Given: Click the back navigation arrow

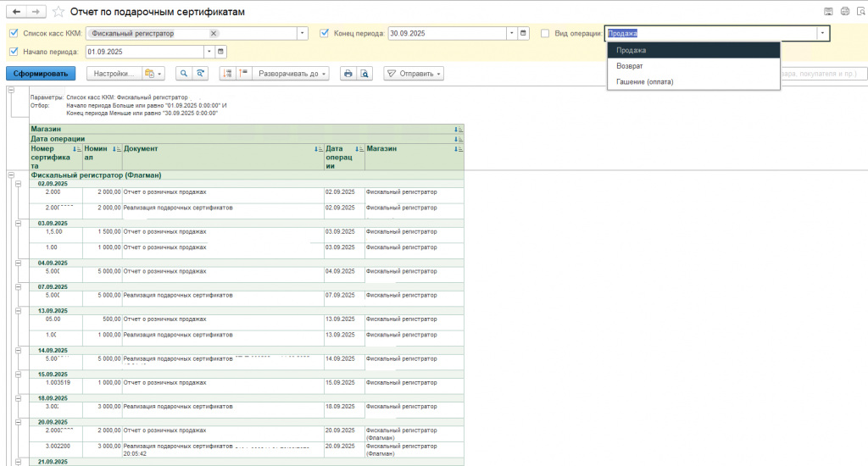Looking at the screenshot, I should point(16,12).
